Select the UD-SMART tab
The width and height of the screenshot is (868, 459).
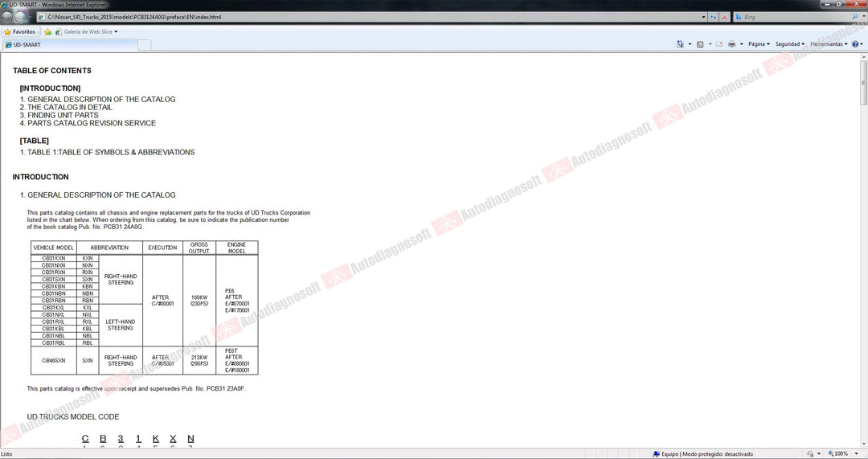coord(69,45)
